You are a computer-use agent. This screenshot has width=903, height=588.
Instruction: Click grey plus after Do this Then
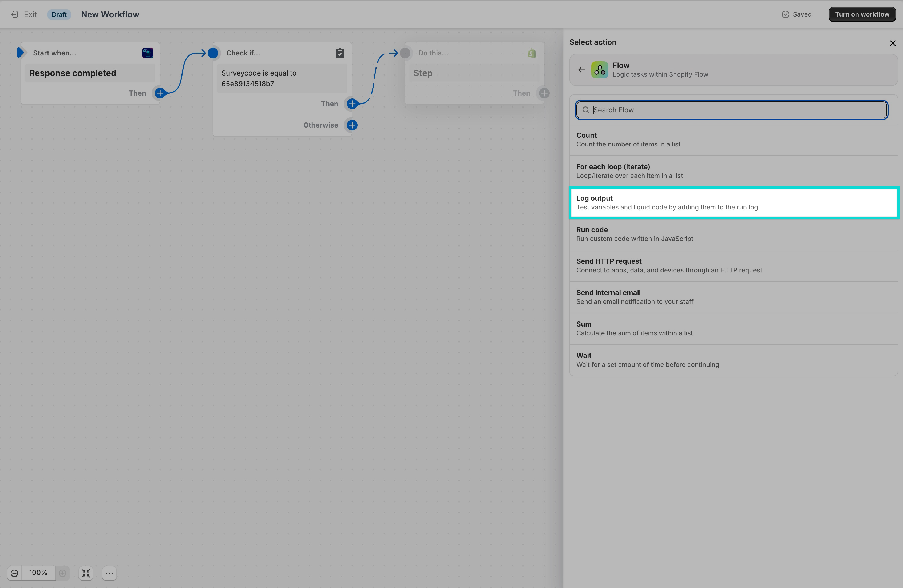click(544, 93)
